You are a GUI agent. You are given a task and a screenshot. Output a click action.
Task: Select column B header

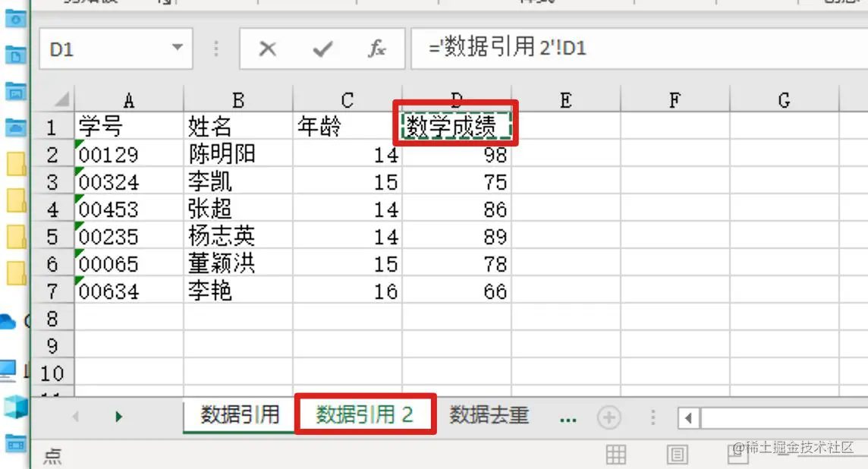[238, 100]
